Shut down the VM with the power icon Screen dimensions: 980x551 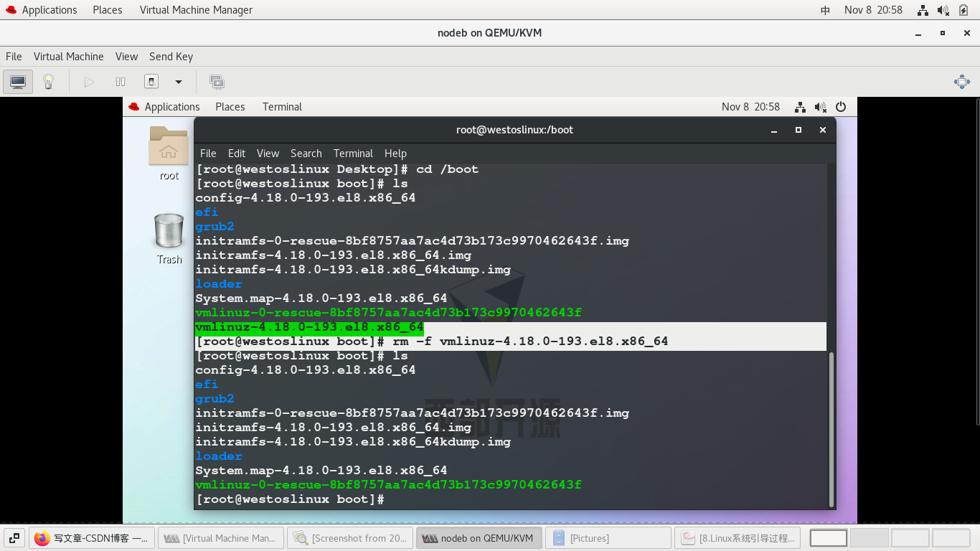click(x=151, y=81)
